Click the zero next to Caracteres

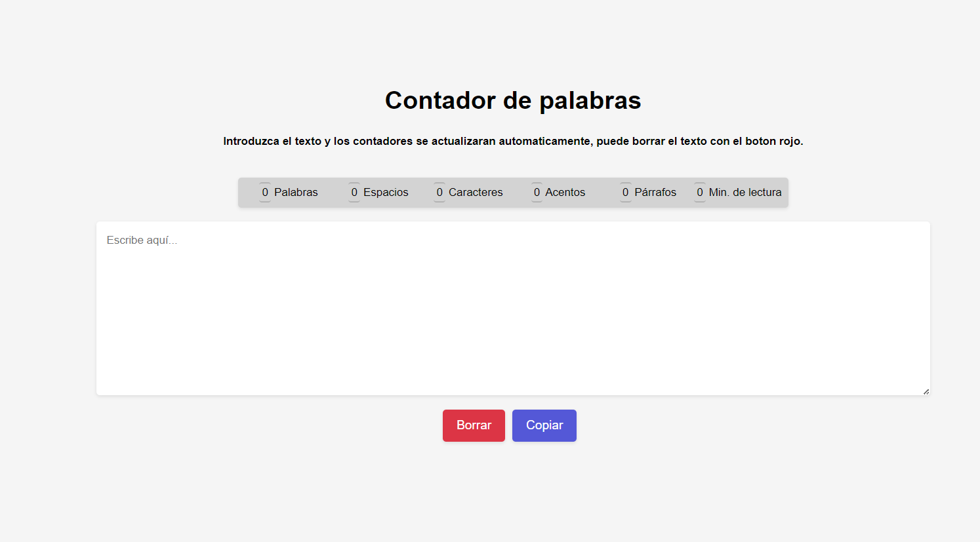pos(439,192)
